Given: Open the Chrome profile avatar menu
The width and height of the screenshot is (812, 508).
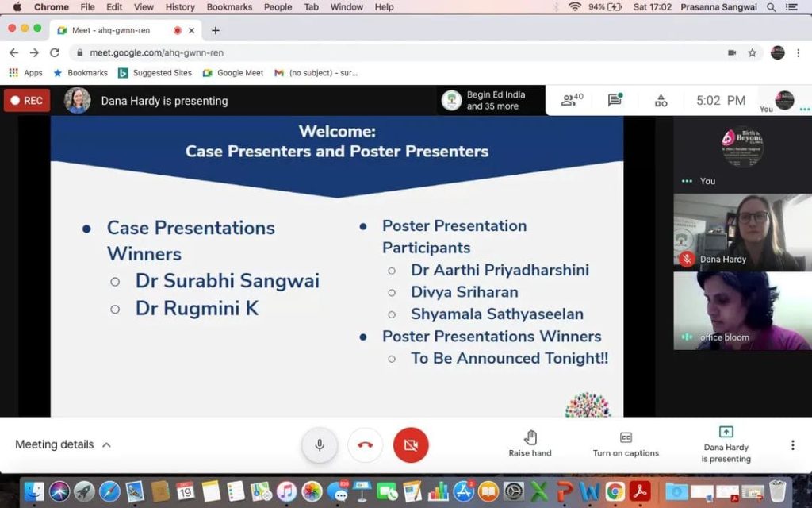Looking at the screenshot, I should 778,53.
